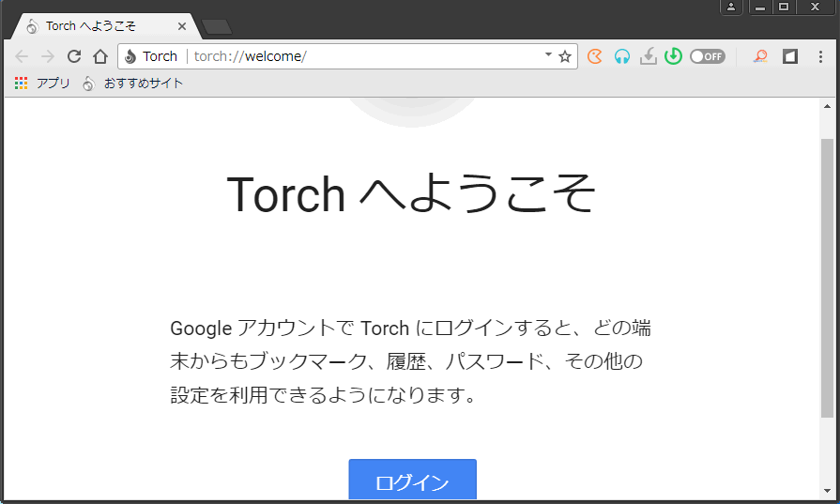Image resolution: width=840 pixels, height=504 pixels.
Task: Click the dark square icon beside the menu
Action: click(x=790, y=56)
